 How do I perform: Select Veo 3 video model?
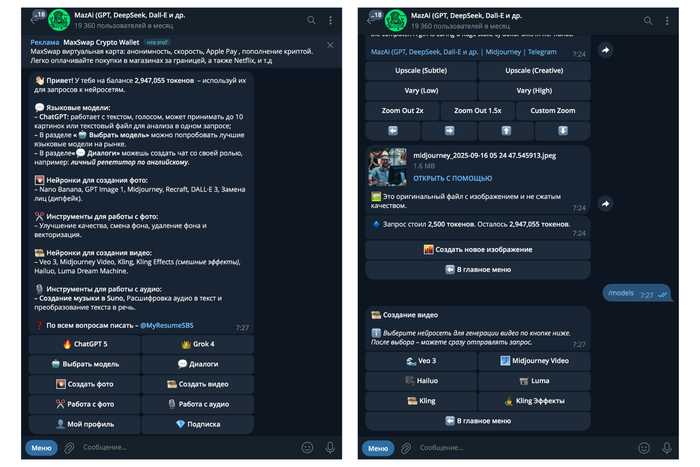(x=421, y=361)
